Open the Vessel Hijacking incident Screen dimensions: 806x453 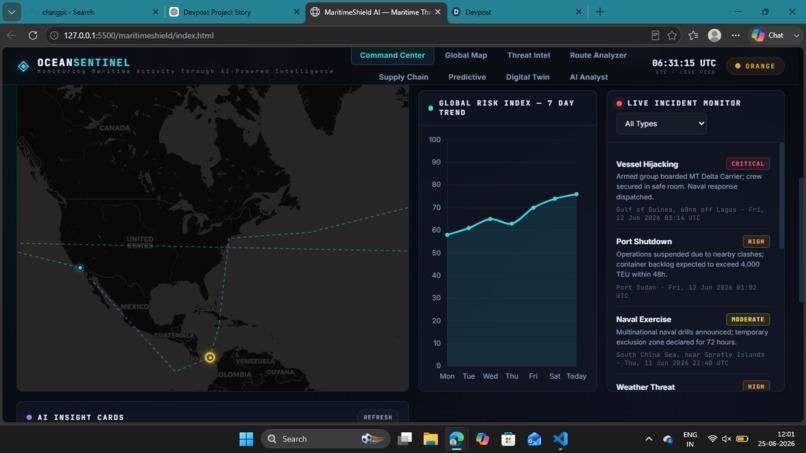coord(692,190)
